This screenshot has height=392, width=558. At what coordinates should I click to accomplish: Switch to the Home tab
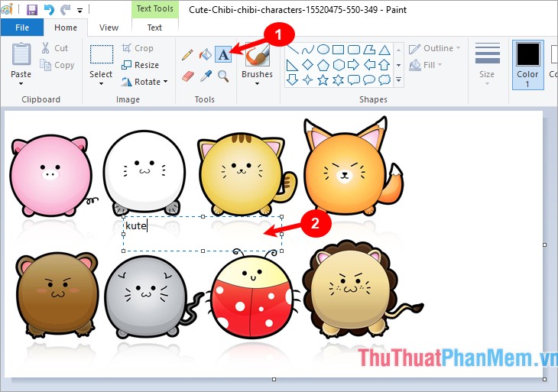point(66,28)
